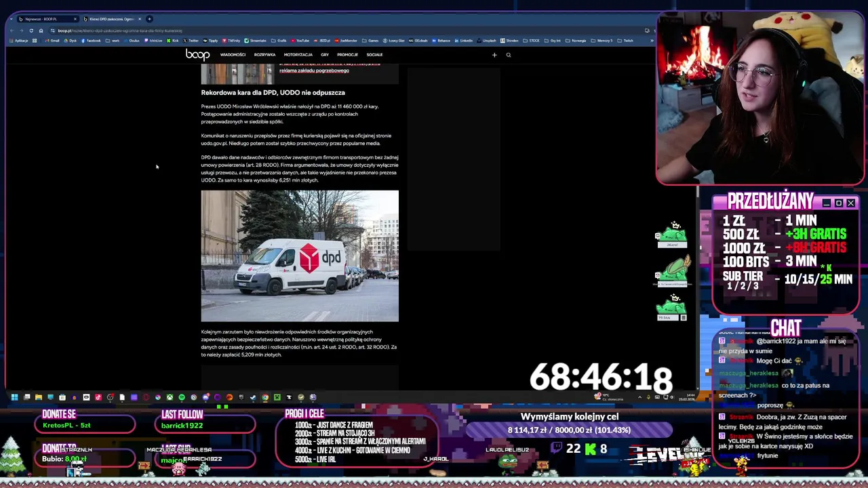Click the boop site logo

(x=197, y=55)
